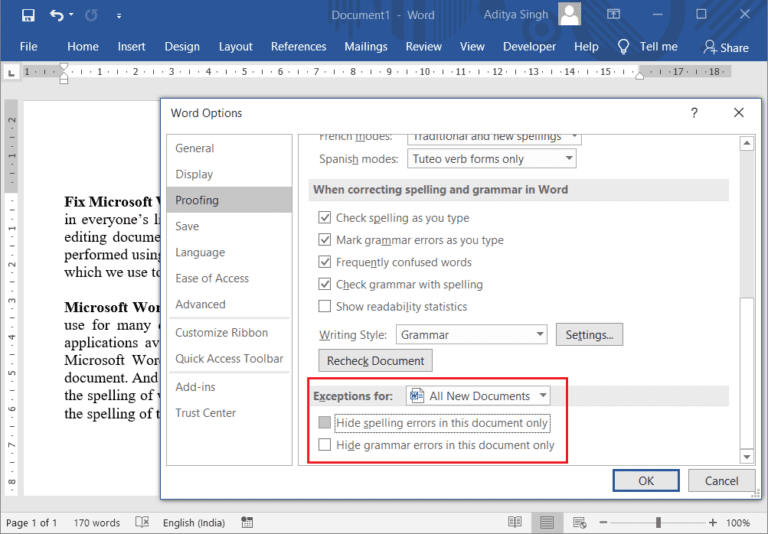Click the Word Options help question mark
The width and height of the screenshot is (768, 534).
point(694,113)
